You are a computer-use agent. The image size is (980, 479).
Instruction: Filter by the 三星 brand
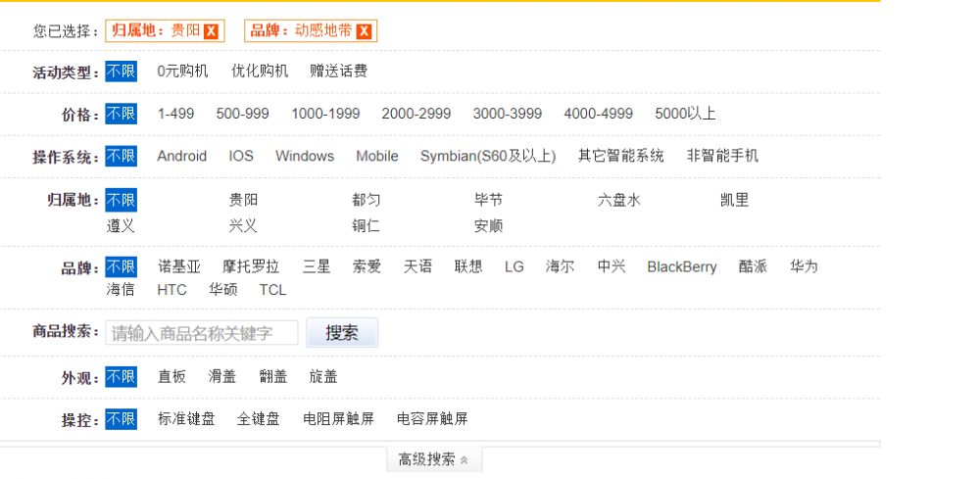pyautogui.click(x=317, y=267)
